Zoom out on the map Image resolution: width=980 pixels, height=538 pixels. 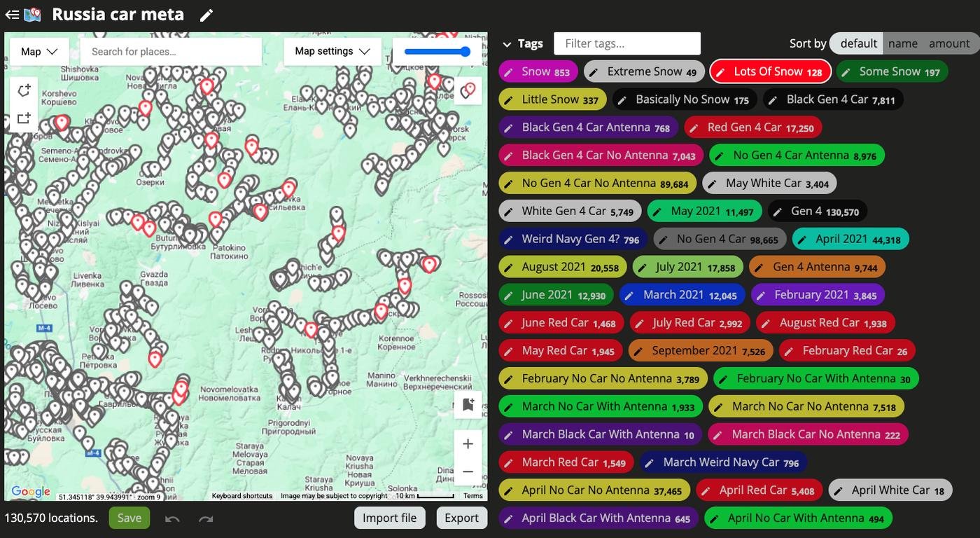(x=468, y=472)
